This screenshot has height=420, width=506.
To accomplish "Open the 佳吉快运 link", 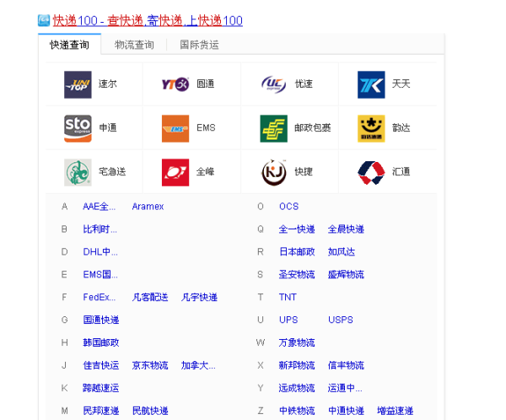I will [x=101, y=365].
